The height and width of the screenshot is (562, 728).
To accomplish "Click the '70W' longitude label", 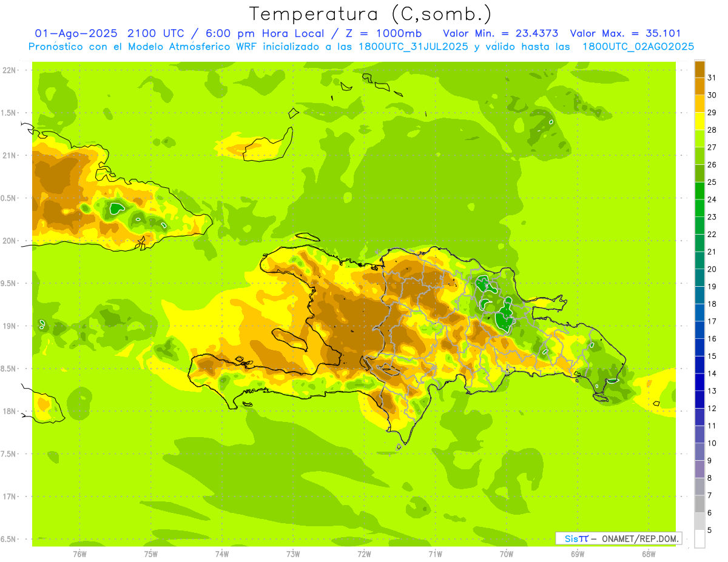I will coord(506,554).
